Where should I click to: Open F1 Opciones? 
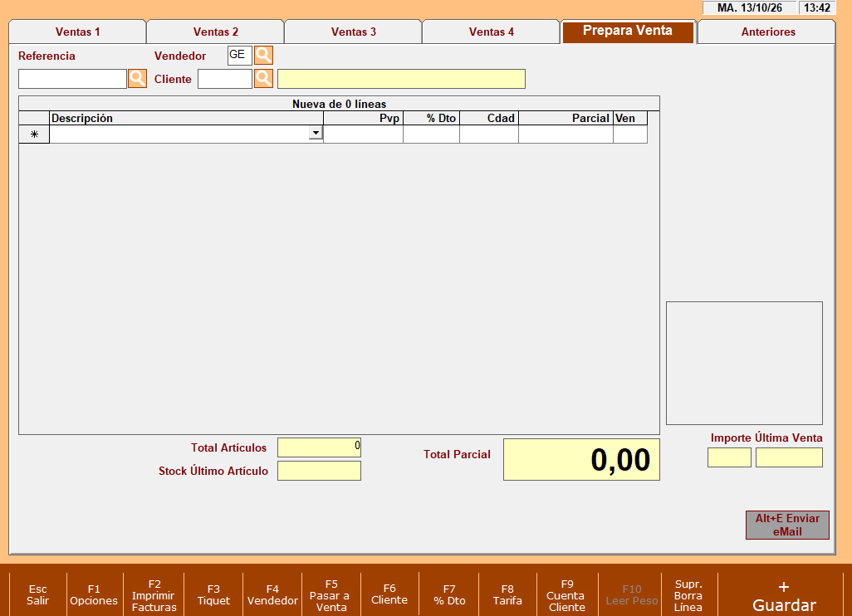tap(94, 594)
